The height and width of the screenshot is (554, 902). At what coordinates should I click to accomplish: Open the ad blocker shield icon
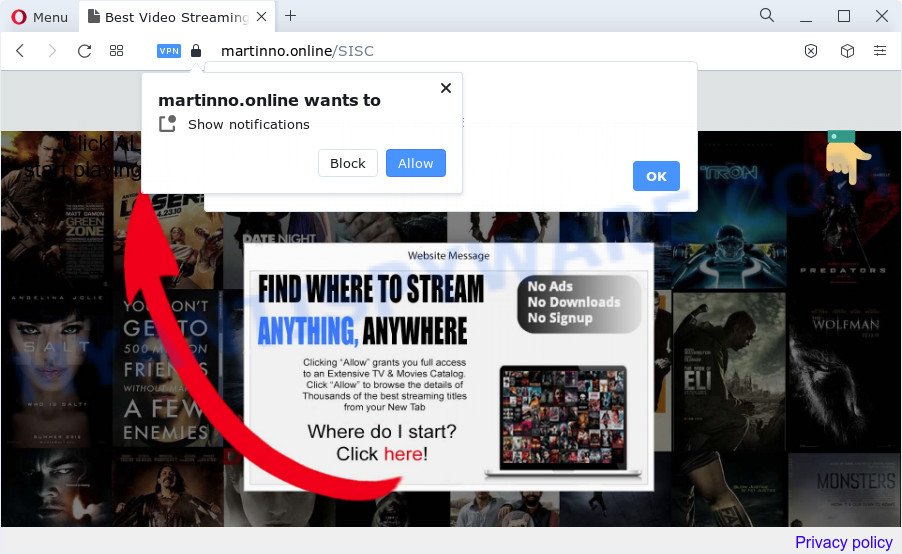tap(811, 51)
